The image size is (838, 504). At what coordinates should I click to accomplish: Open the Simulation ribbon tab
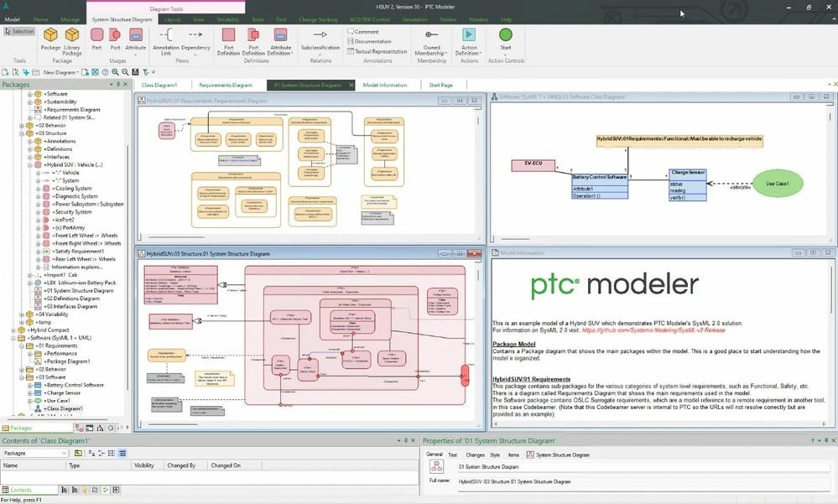(x=414, y=19)
